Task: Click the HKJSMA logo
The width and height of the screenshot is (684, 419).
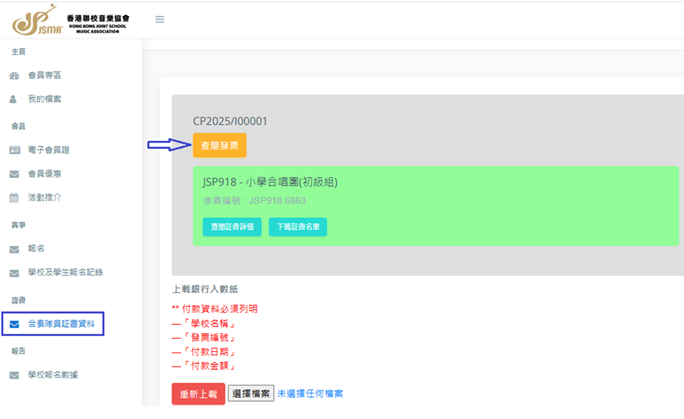Action: click(71, 20)
